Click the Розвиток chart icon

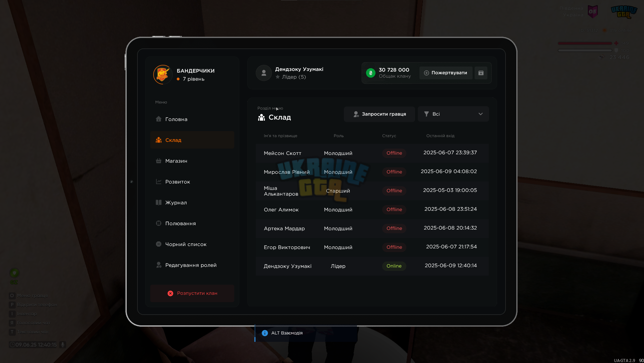click(159, 182)
